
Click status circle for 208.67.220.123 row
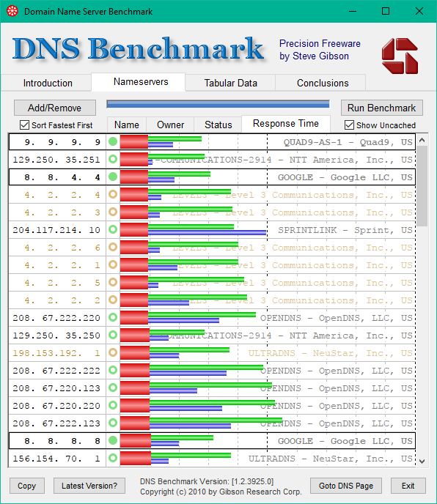[113, 388]
